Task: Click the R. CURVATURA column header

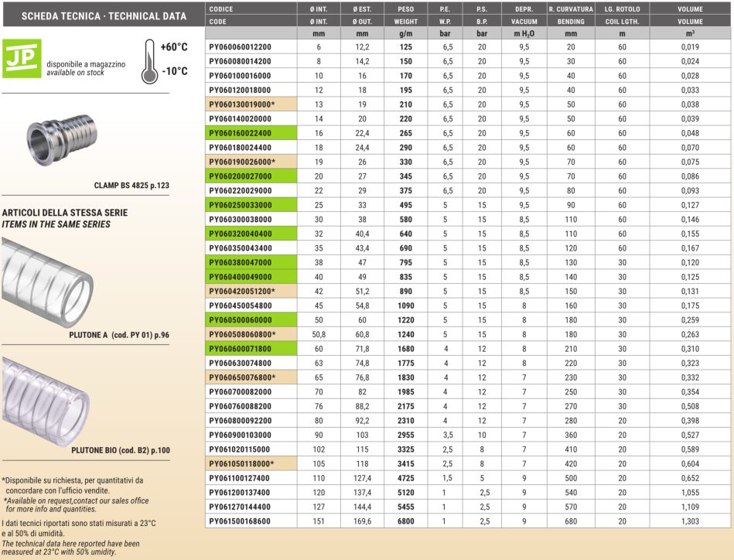Action: 571,9
